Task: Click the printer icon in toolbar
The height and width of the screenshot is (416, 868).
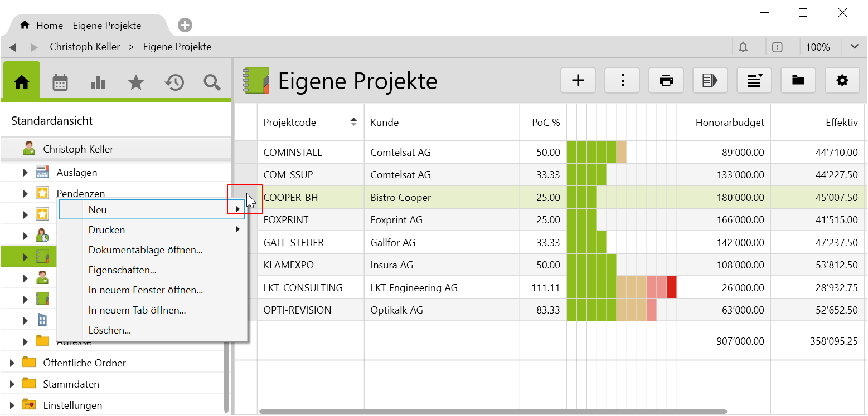Action: 666,81
